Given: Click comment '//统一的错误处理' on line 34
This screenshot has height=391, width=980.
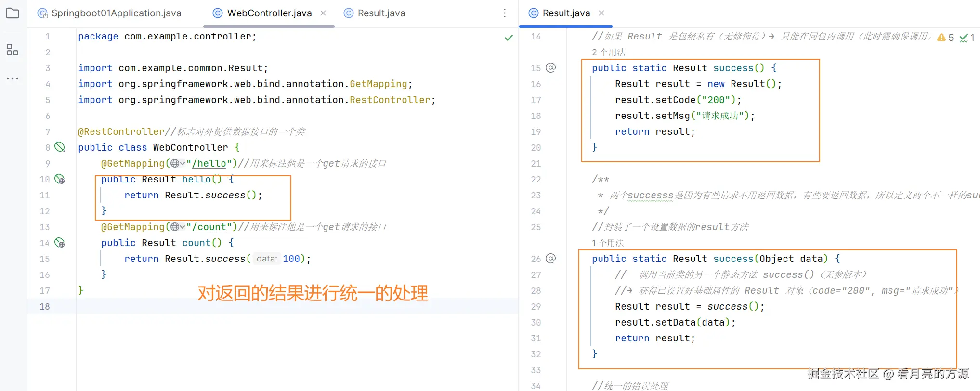Looking at the screenshot, I should tap(630, 386).
